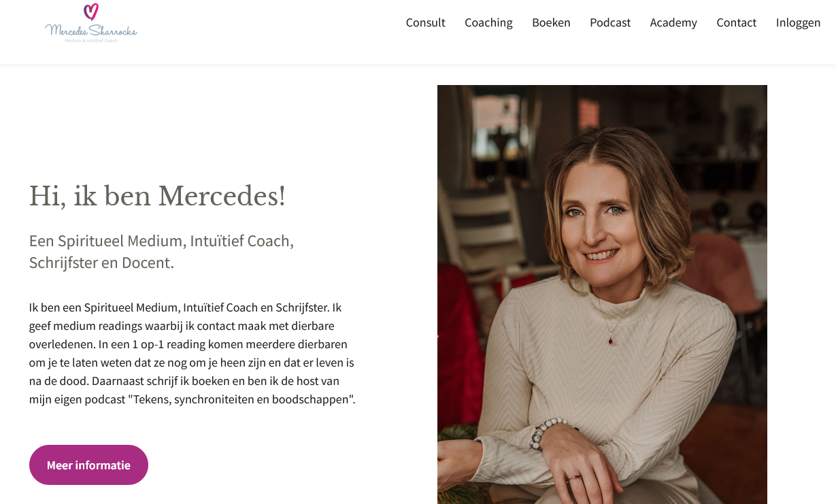Open the Contact page

(736, 22)
